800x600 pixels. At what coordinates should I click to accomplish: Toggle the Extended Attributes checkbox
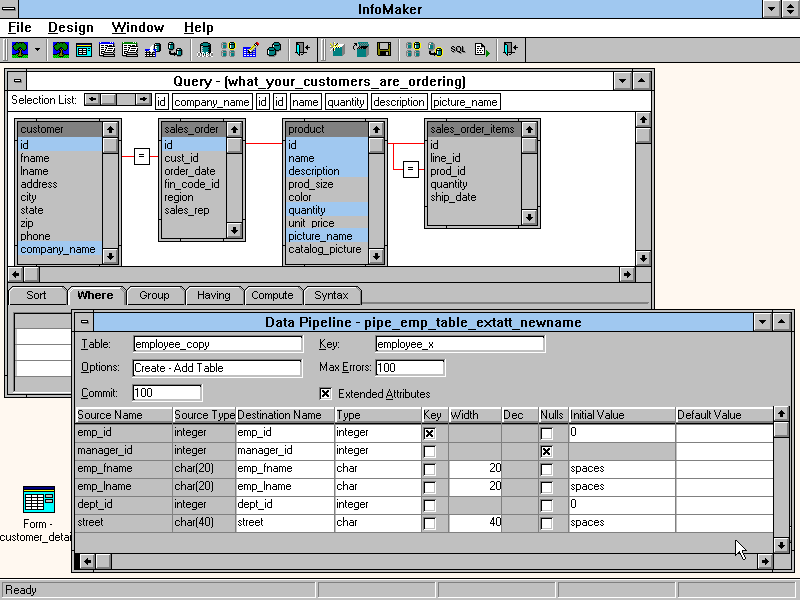click(325, 393)
